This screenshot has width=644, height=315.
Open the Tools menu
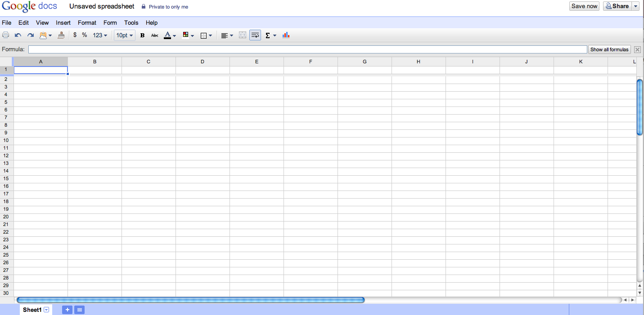click(x=131, y=22)
